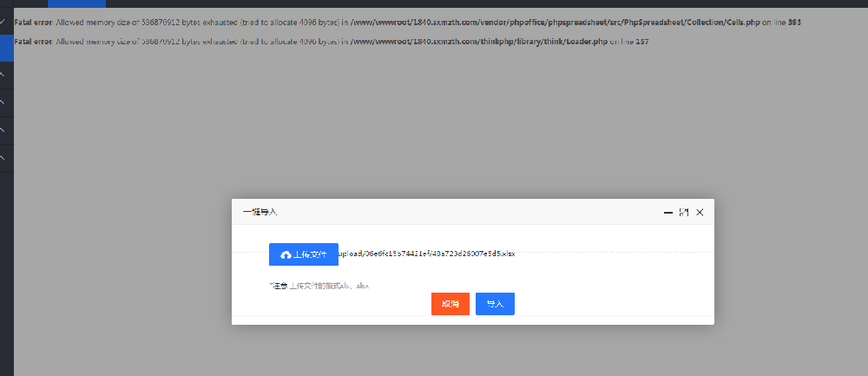Click the blue 导入 import button
The image size is (868, 376).
pyautogui.click(x=495, y=304)
